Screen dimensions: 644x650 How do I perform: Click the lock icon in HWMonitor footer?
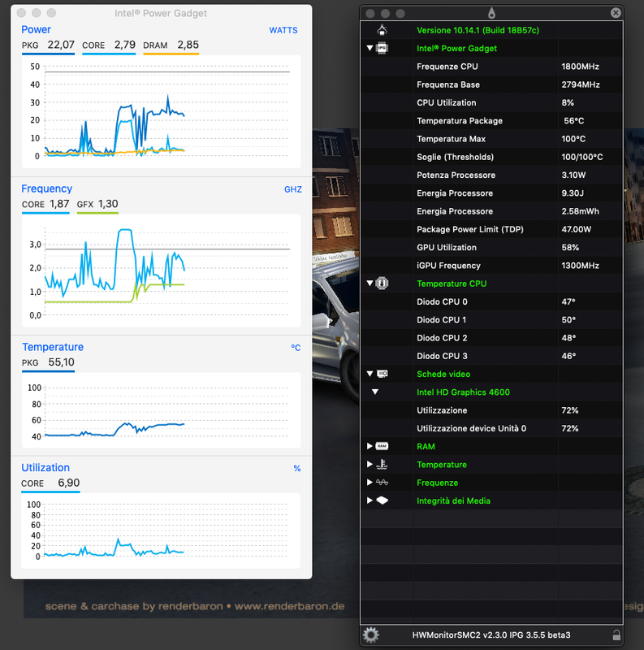coord(616,635)
